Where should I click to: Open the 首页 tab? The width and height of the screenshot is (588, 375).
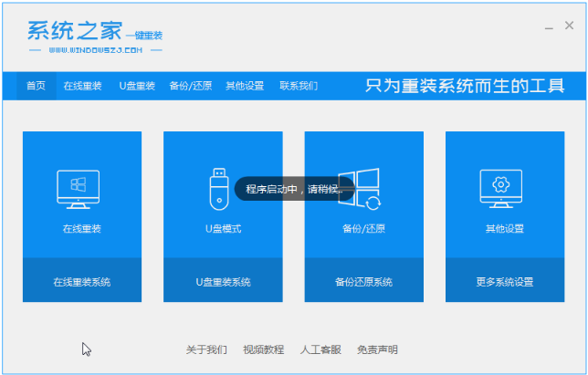coord(36,86)
